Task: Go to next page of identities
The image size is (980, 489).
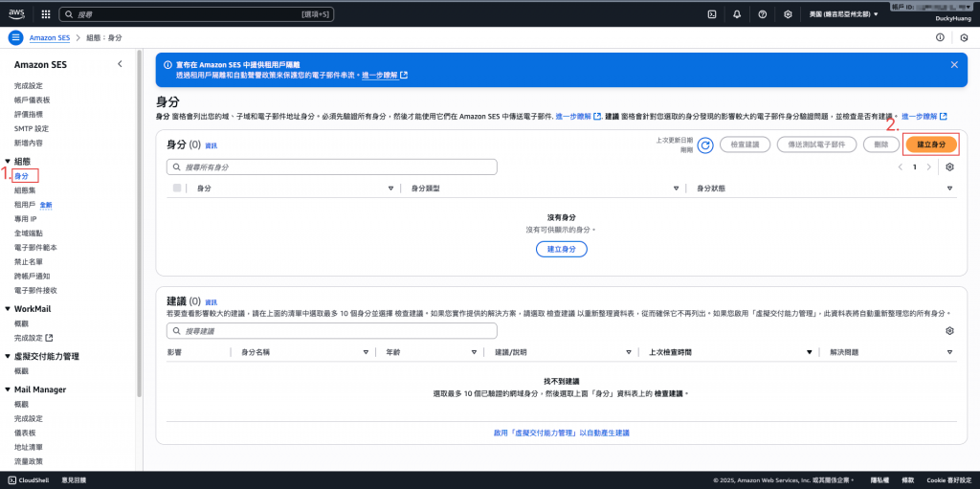Action: pyautogui.click(x=929, y=167)
